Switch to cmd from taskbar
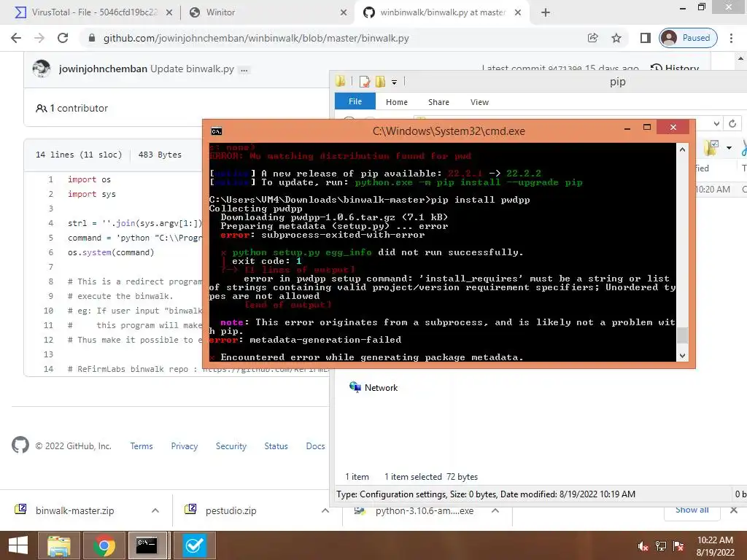747x560 pixels. (147, 545)
